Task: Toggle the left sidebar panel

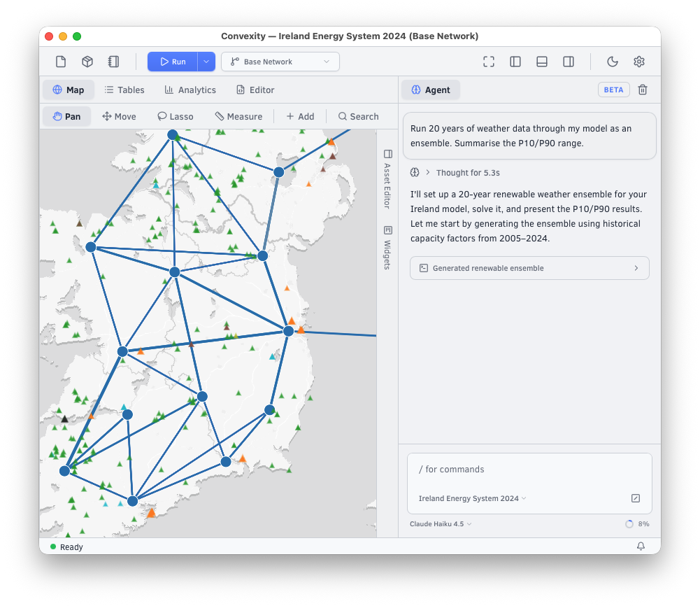Action: 515,62
